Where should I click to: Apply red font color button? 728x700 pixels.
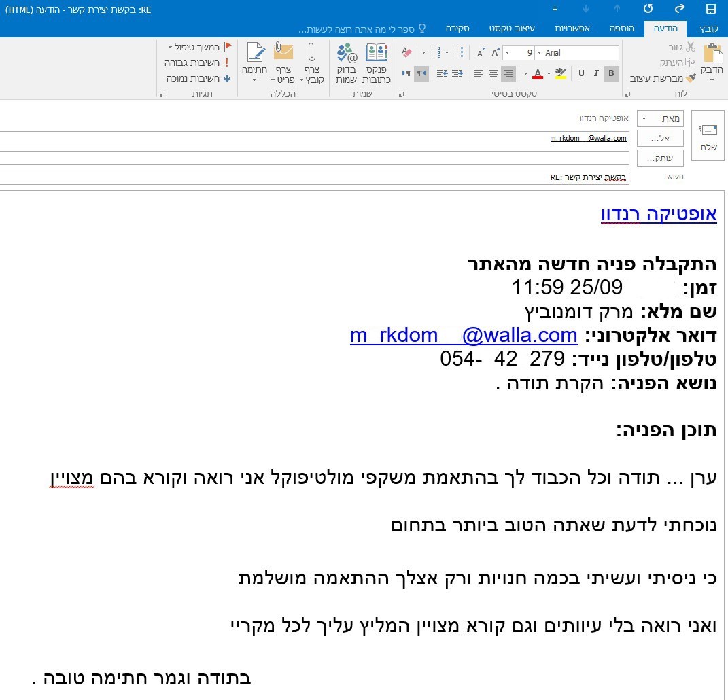[x=538, y=73]
